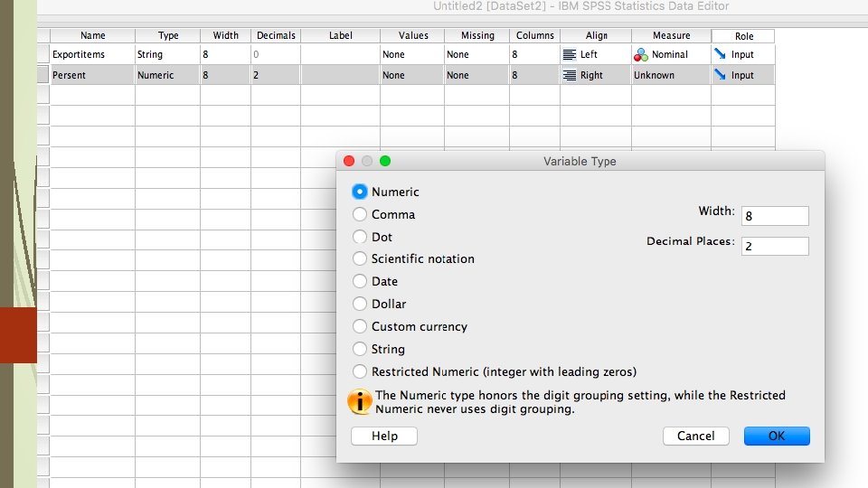Cancel the Variable Type dialog
Image resolution: width=868 pixels, height=488 pixels.
tap(696, 436)
